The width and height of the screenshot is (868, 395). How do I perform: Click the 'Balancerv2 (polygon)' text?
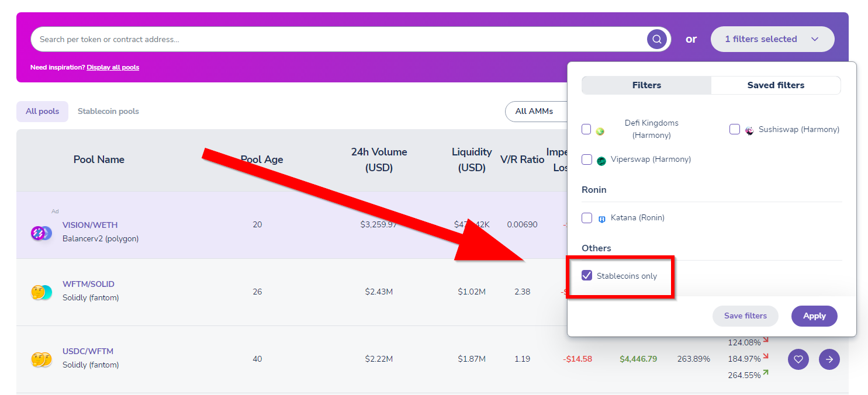point(101,238)
